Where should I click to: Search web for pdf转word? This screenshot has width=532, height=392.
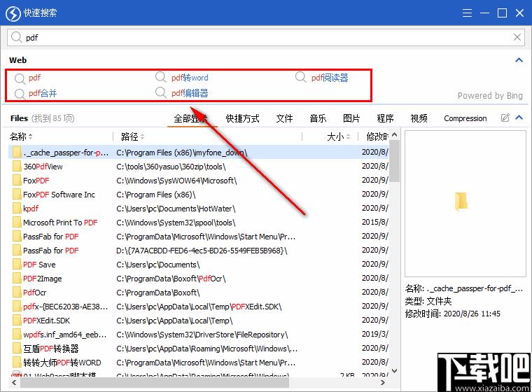click(x=190, y=78)
